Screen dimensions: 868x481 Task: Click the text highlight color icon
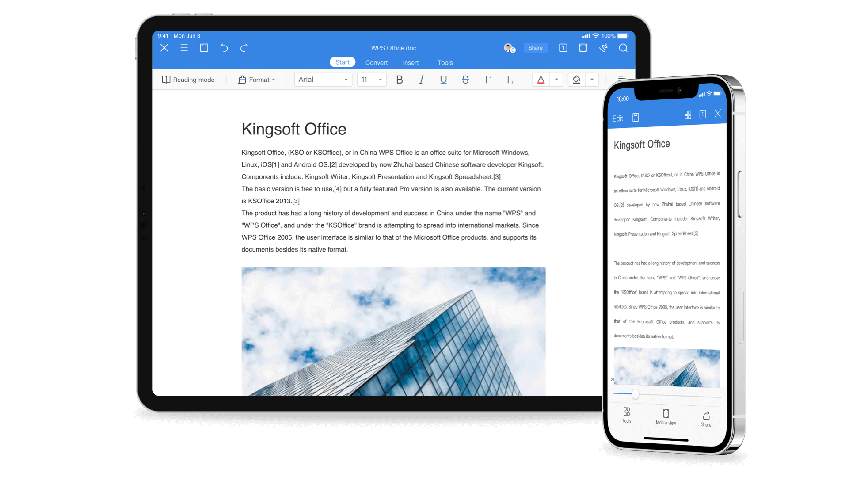579,79
